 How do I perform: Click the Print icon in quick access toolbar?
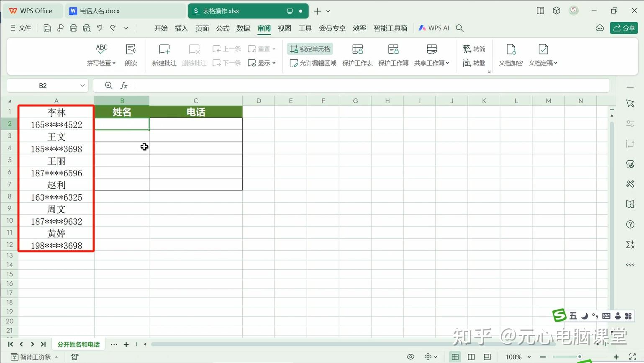click(74, 28)
